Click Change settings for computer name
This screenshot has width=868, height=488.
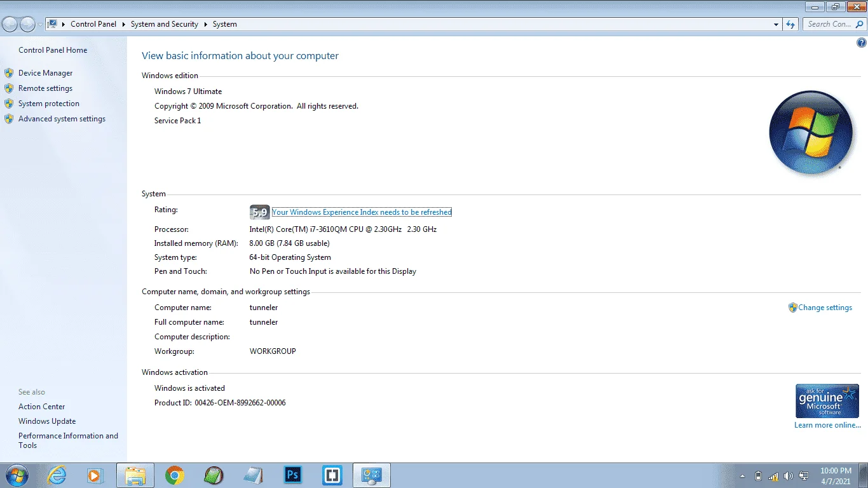825,308
